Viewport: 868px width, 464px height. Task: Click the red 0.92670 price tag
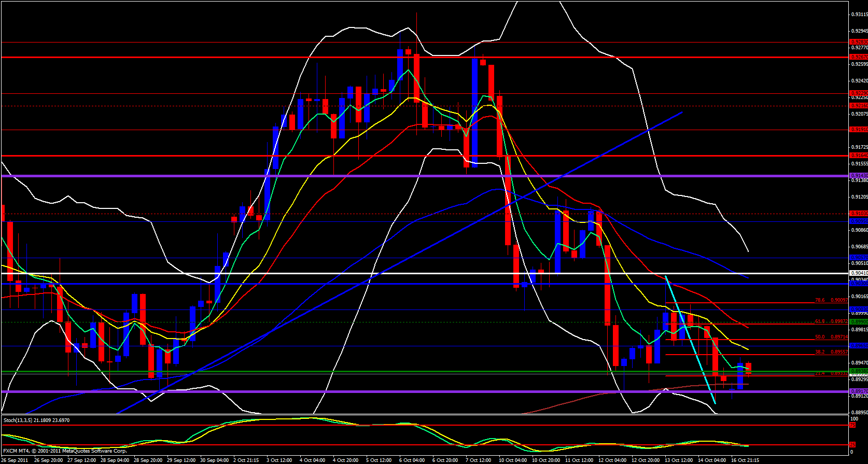point(859,57)
